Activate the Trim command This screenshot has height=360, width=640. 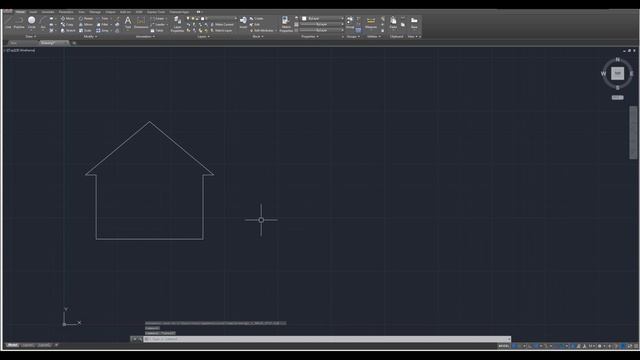pyautogui.click(x=103, y=19)
